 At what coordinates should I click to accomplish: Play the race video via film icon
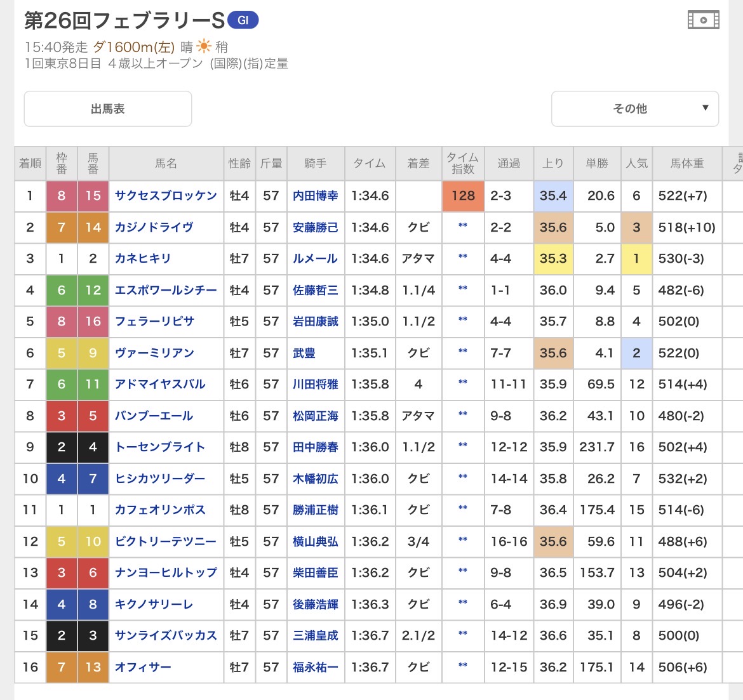coord(703,20)
